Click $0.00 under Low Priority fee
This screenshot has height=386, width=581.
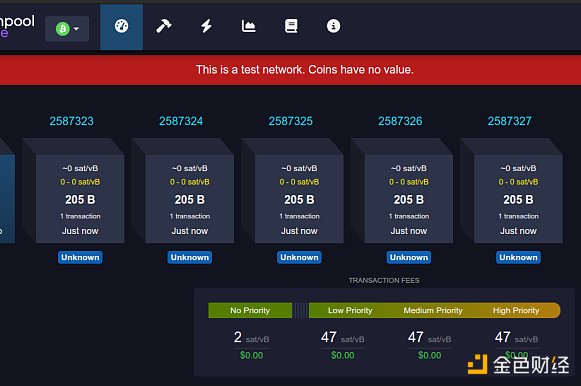tap(342, 355)
